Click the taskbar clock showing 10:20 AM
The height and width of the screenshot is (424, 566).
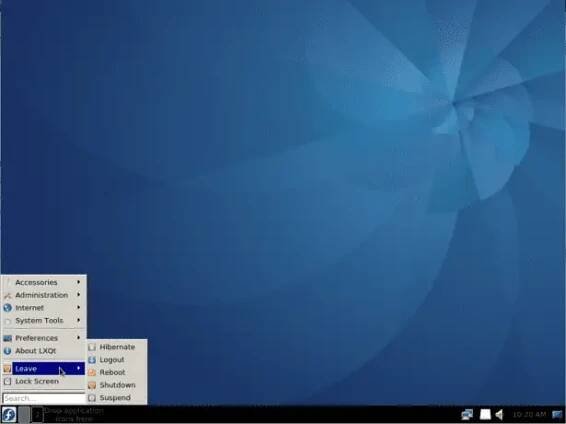tap(529, 414)
